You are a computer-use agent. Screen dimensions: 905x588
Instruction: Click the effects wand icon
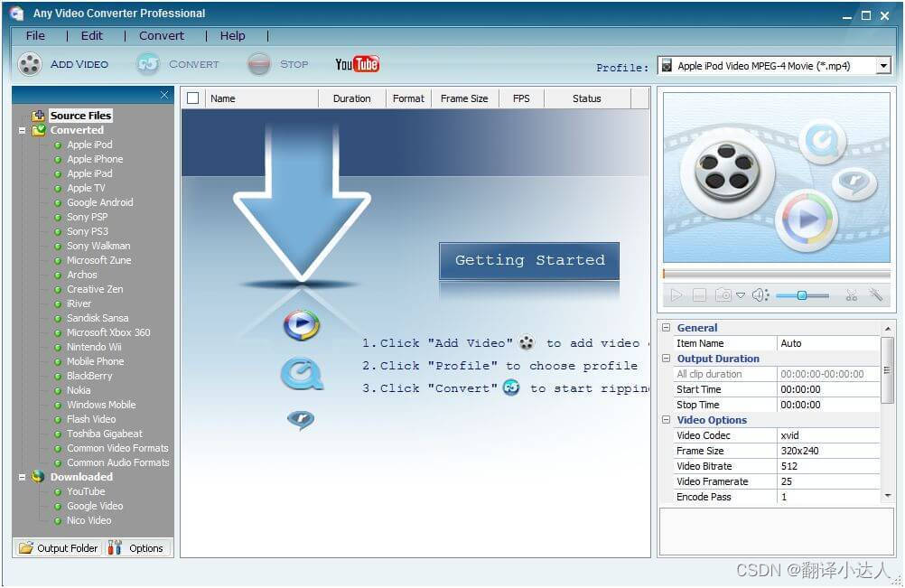[875, 294]
